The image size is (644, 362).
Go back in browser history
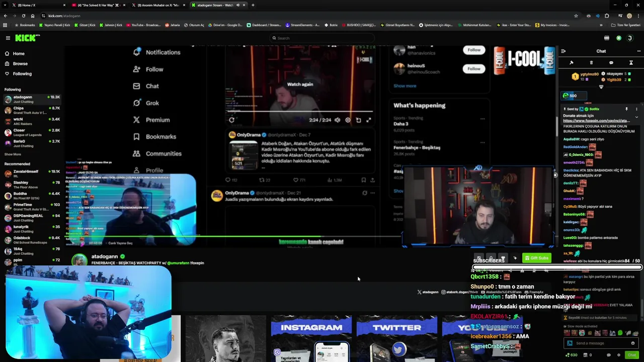(x=5, y=16)
